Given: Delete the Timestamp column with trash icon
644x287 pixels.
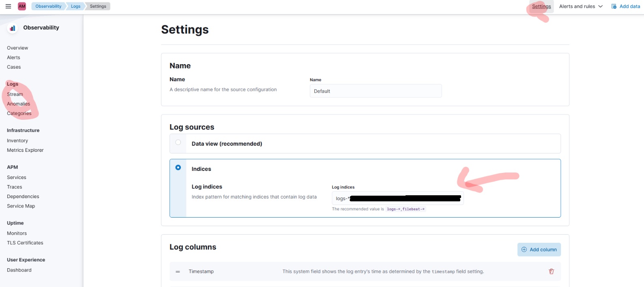Looking at the screenshot, I should pos(551,271).
